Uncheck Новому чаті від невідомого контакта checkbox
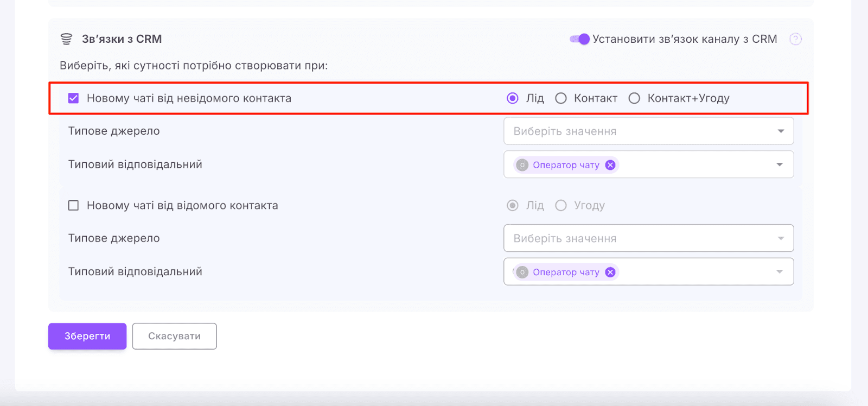Image resolution: width=868 pixels, height=406 pixels. [x=73, y=98]
